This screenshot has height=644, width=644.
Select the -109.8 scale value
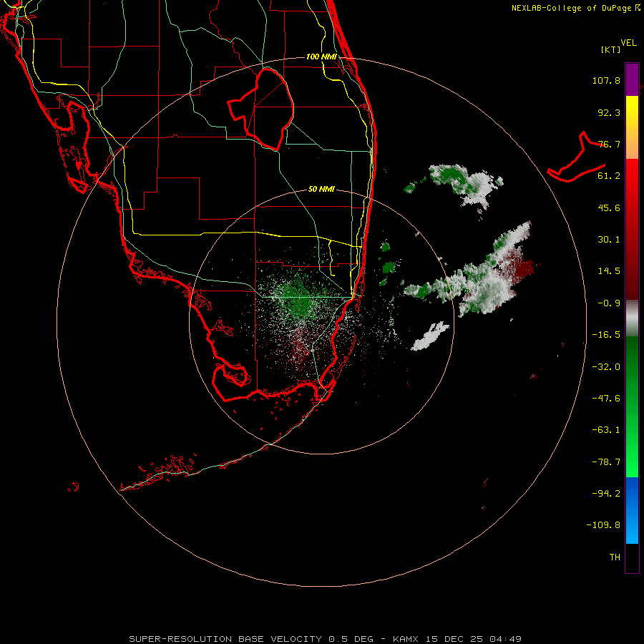pos(603,525)
